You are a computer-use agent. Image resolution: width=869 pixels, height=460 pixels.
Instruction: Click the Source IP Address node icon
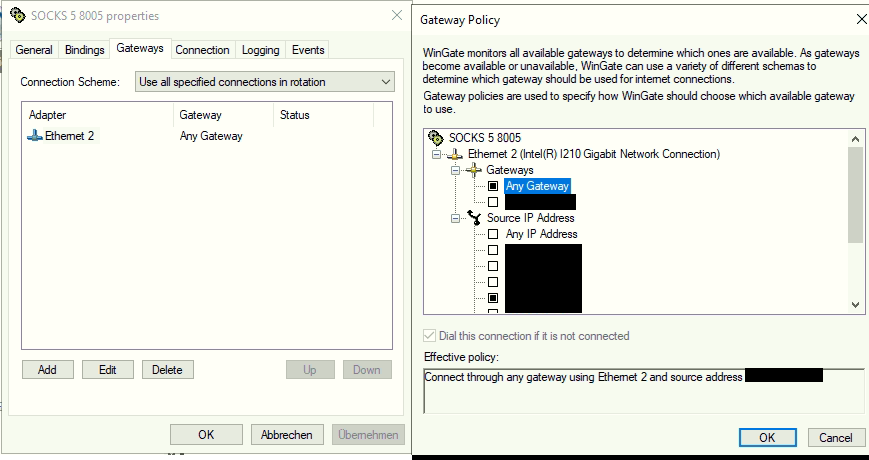pyautogui.click(x=474, y=218)
